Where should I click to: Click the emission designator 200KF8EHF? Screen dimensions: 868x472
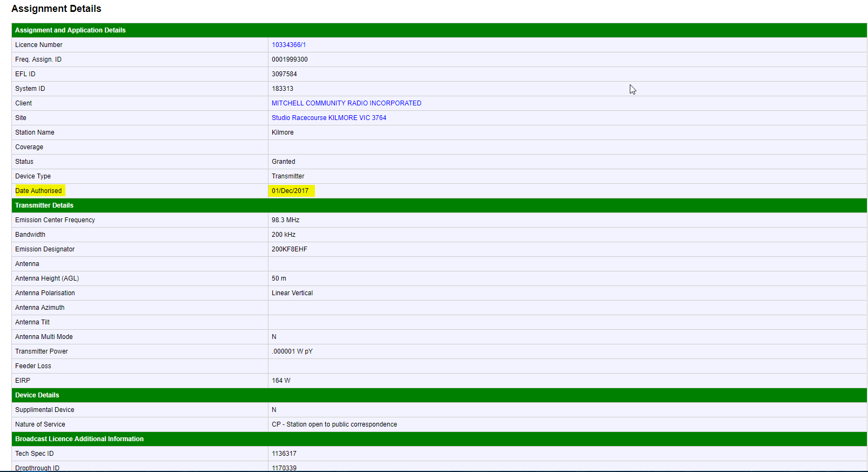coord(289,249)
